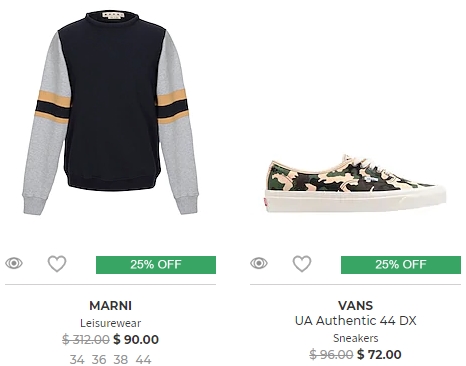The image size is (466, 366).
Task: Choose size 34 for Marni sweatshirt
Action: [x=77, y=360]
